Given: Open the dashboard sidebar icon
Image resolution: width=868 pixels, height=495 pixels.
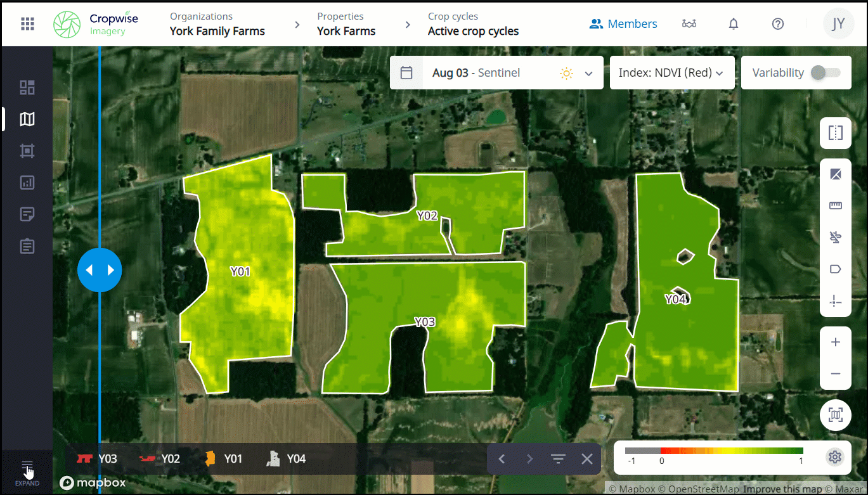Looking at the screenshot, I should coord(27,87).
